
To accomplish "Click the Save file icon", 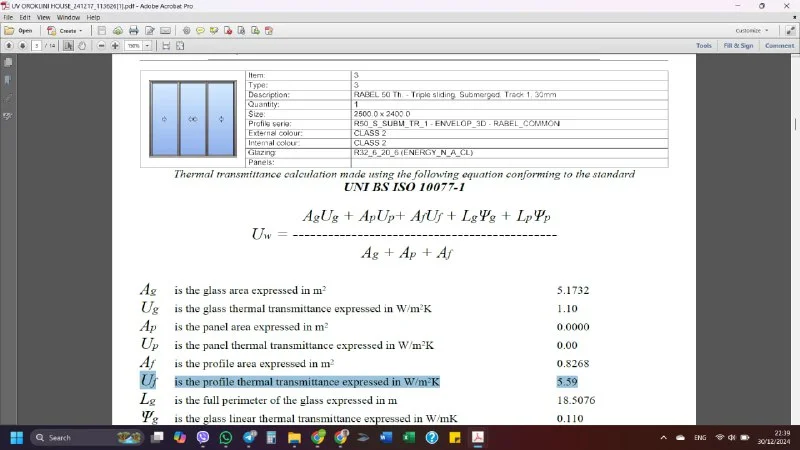I will [104, 31].
